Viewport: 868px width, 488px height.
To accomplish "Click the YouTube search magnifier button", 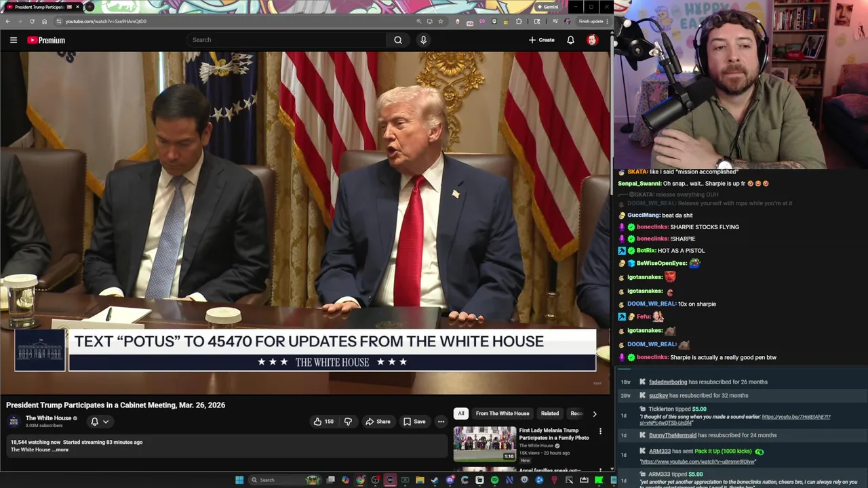I will pyautogui.click(x=398, y=40).
